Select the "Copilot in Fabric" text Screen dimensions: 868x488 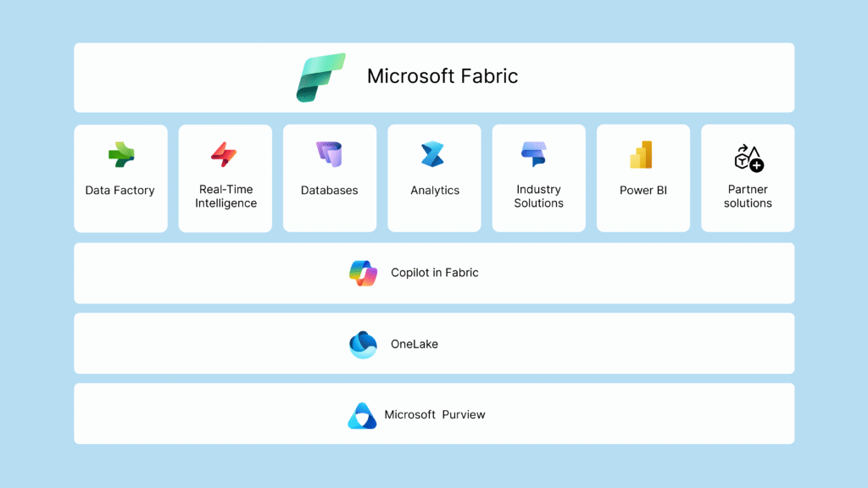(x=434, y=273)
